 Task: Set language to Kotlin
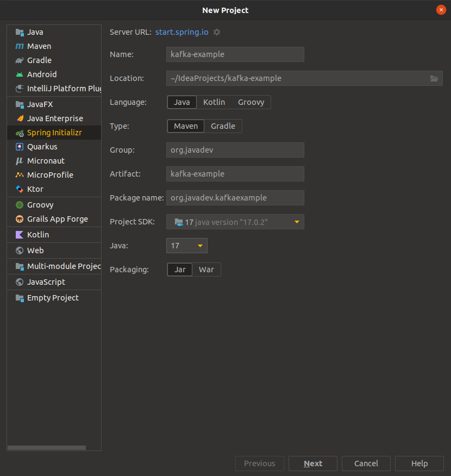pos(214,102)
